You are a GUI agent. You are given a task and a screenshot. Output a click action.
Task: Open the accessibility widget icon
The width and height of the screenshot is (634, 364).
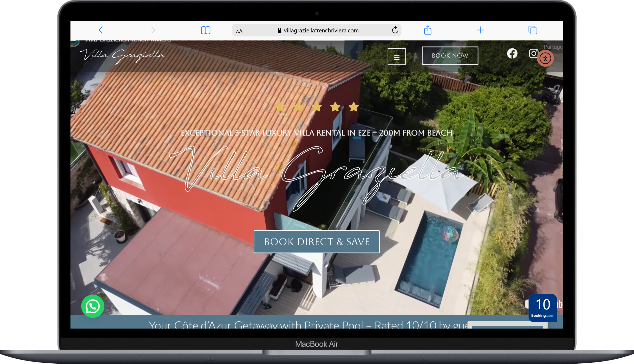coord(546,58)
